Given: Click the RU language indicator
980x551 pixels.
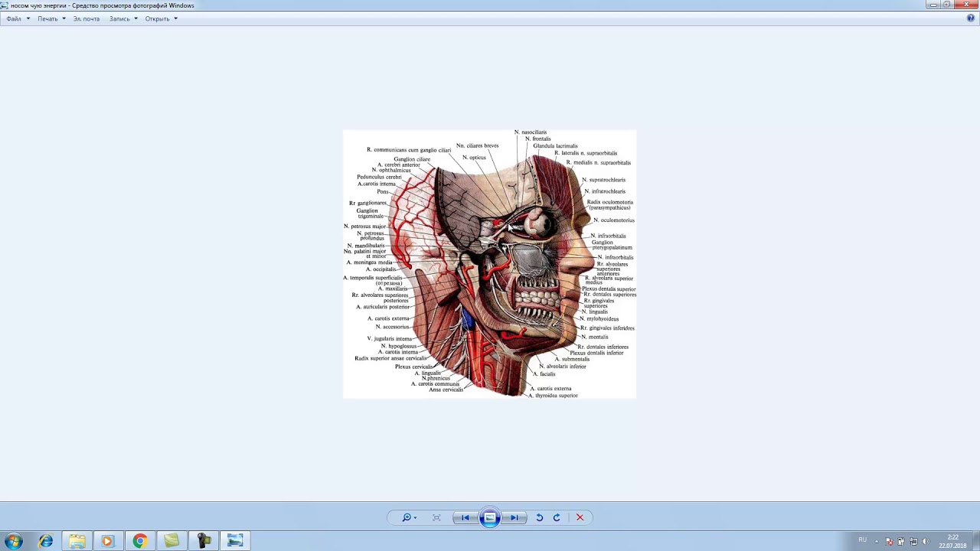Looking at the screenshot, I should pyautogui.click(x=863, y=540).
